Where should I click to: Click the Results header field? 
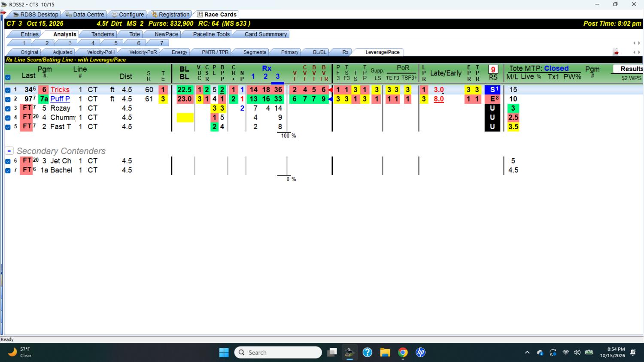(x=628, y=69)
